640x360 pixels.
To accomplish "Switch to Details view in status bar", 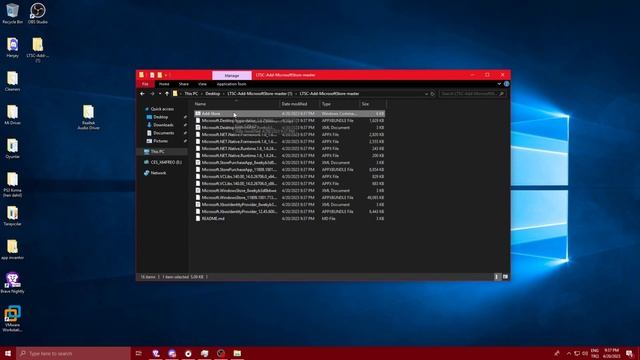I will tap(497, 277).
